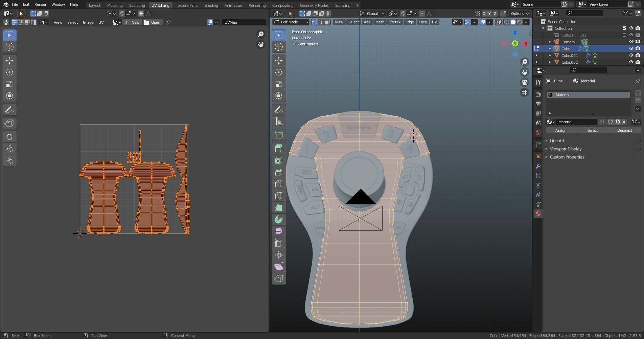Toggle Camera visibility eye in the outliner
Image resolution: width=644 pixels, height=339 pixels.
(x=631, y=42)
